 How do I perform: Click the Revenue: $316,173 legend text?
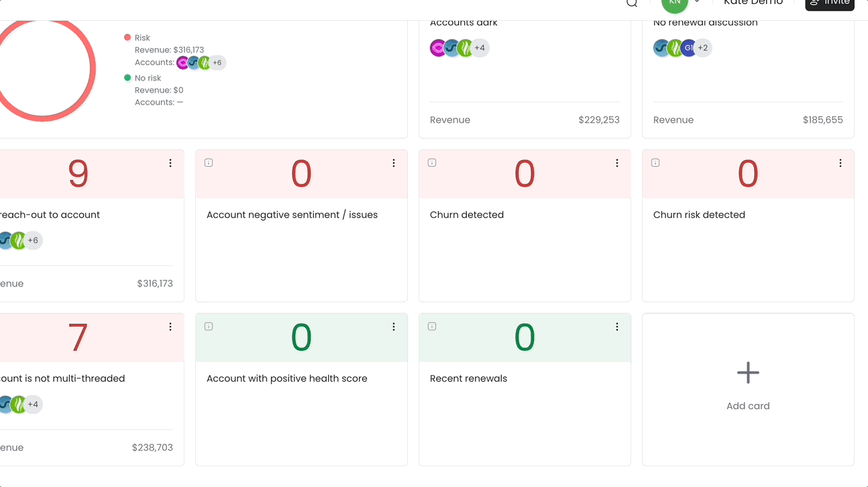(169, 50)
